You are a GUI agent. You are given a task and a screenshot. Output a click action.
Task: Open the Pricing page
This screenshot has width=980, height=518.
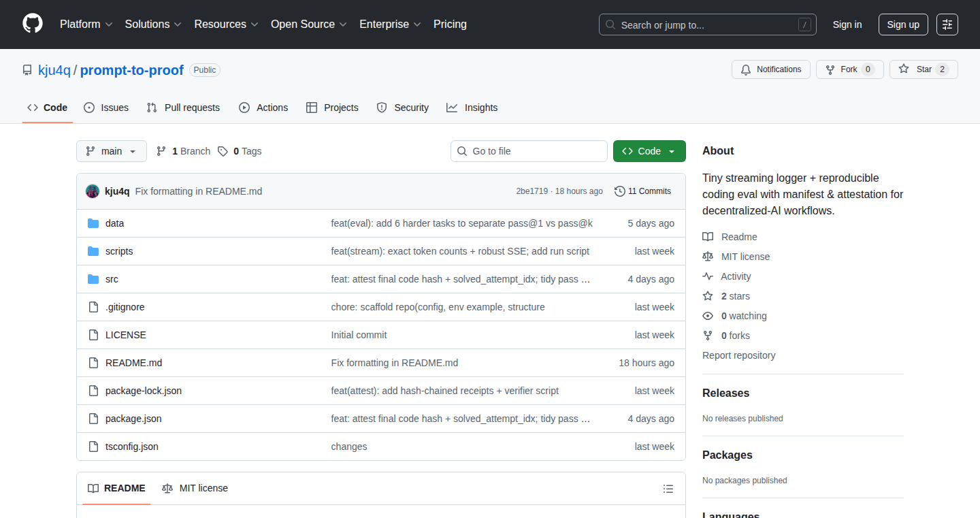pos(450,24)
